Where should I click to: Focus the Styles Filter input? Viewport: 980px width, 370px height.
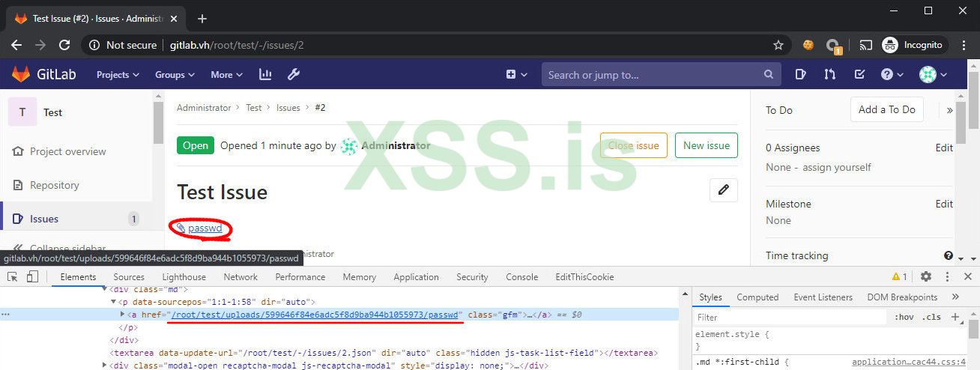click(x=790, y=317)
